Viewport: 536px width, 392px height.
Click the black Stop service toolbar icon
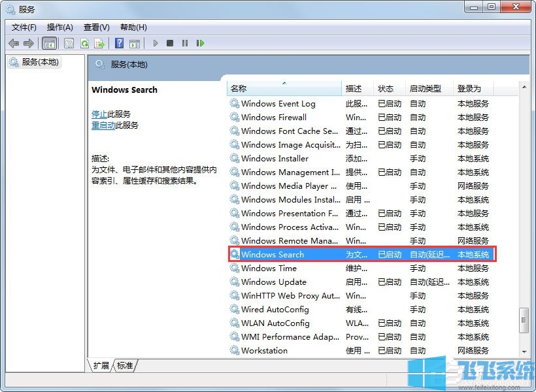[170, 42]
